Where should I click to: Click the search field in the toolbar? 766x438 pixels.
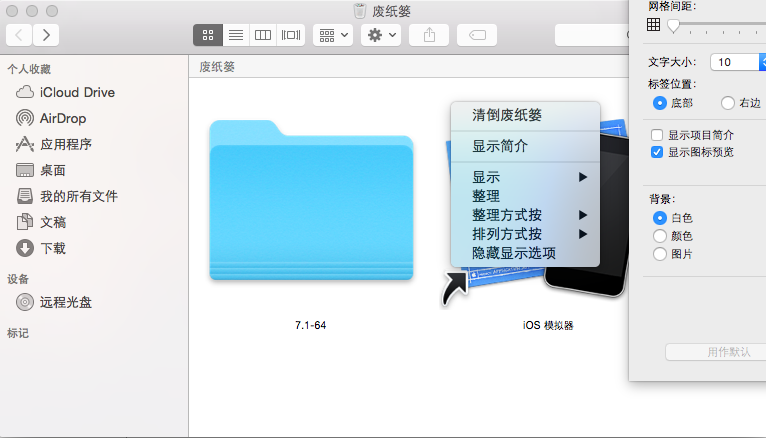pyautogui.click(x=592, y=35)
